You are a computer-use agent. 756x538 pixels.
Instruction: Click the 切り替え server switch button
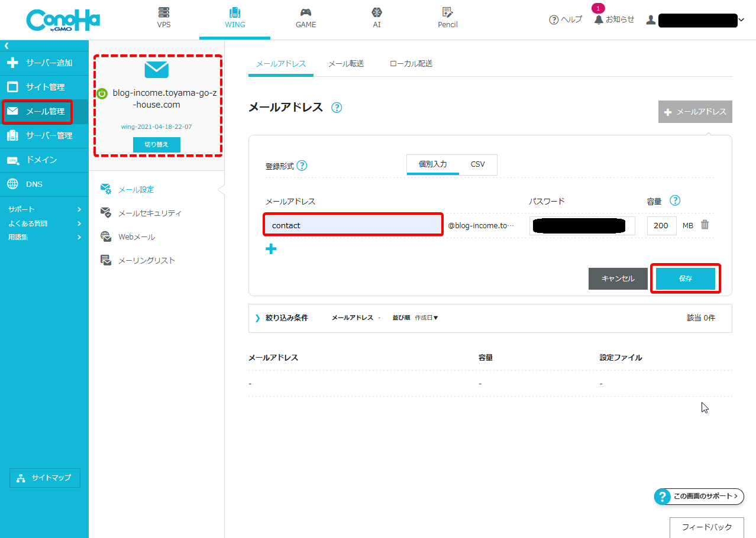156,144
